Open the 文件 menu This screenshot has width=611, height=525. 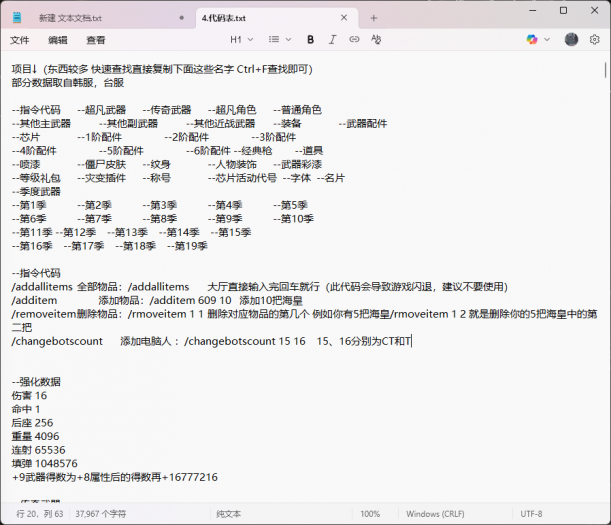pos(19,40)
